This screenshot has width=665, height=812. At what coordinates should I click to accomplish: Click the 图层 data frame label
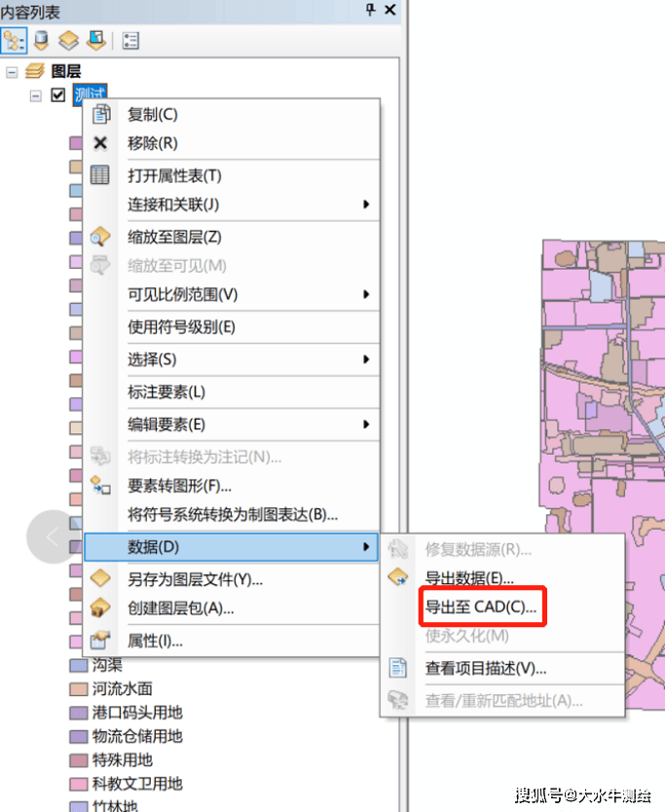[x=66, y=71]
